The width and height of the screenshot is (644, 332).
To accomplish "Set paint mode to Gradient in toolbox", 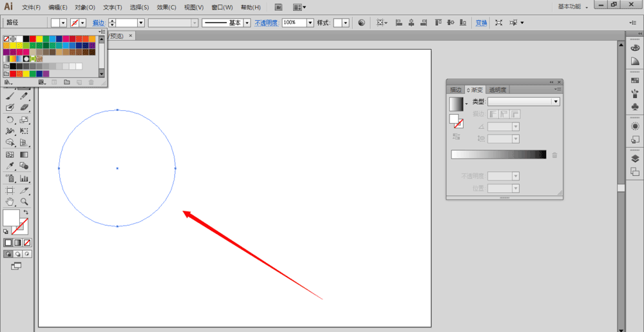I will click(17, 242).
